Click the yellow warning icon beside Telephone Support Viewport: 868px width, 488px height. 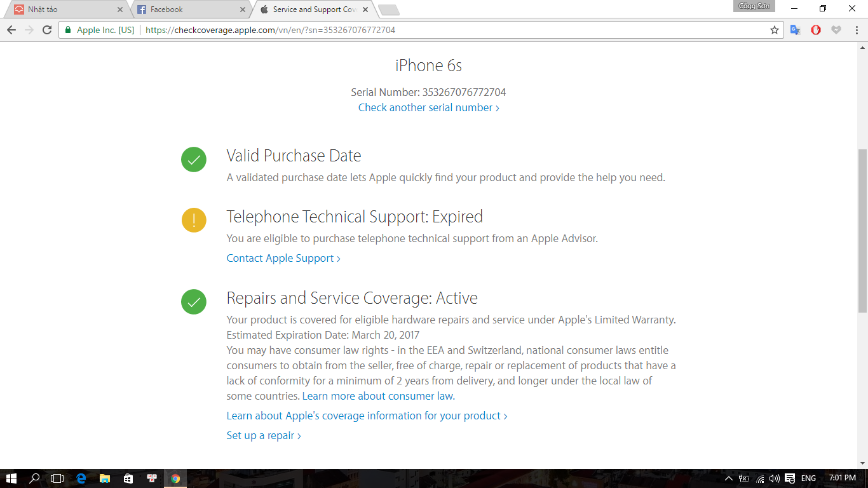click(x=194, y=220)
